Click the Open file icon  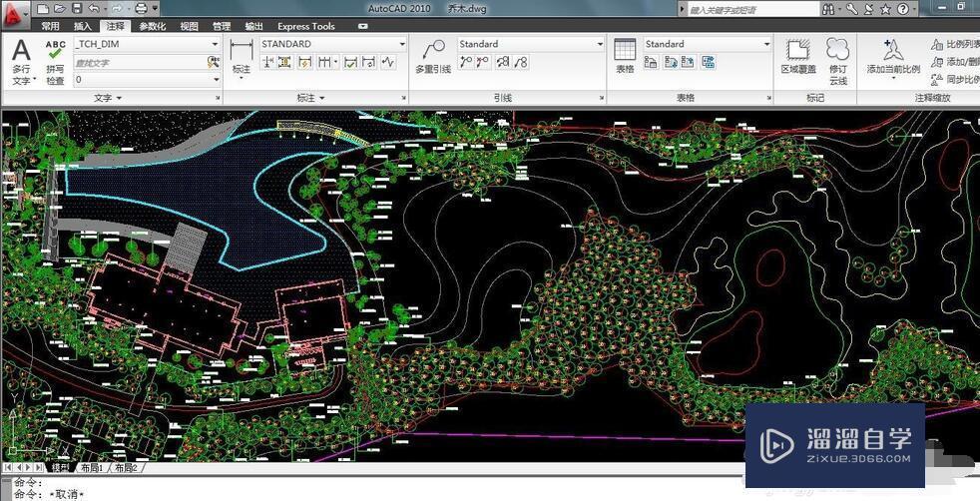click(59, 9)
